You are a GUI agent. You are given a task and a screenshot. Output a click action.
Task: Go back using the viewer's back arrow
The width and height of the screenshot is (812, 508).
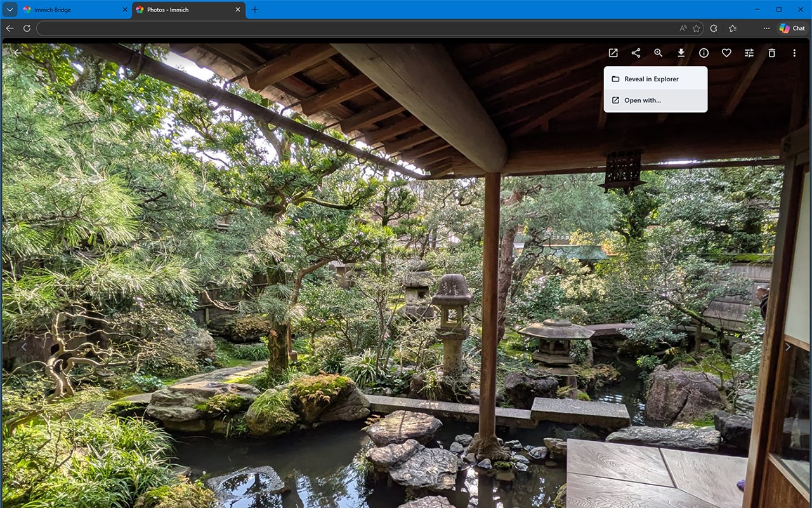coord(17,53)
